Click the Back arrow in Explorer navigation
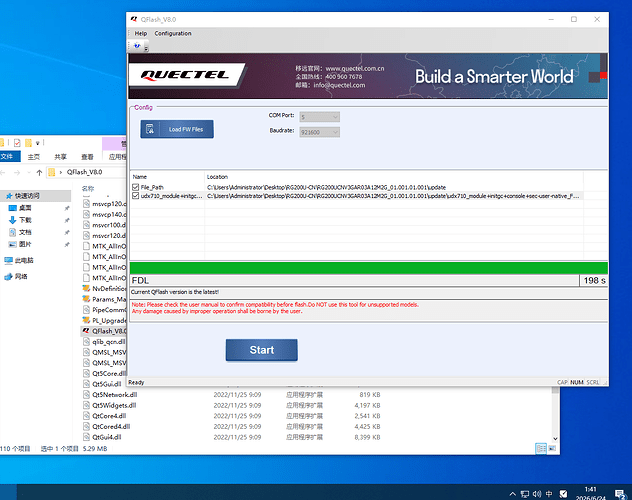632x500 pixels. point(3,172)
